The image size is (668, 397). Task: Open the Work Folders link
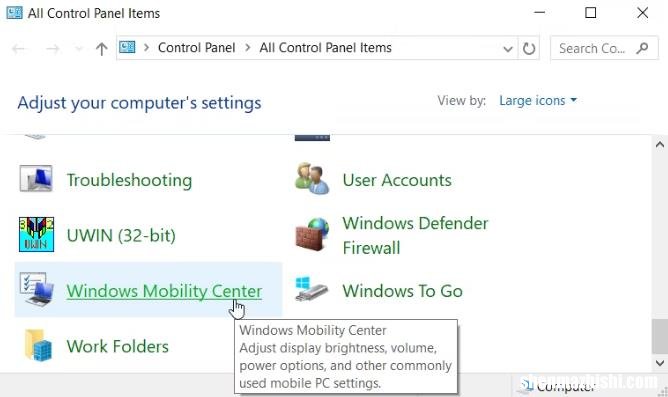point(118,346)
